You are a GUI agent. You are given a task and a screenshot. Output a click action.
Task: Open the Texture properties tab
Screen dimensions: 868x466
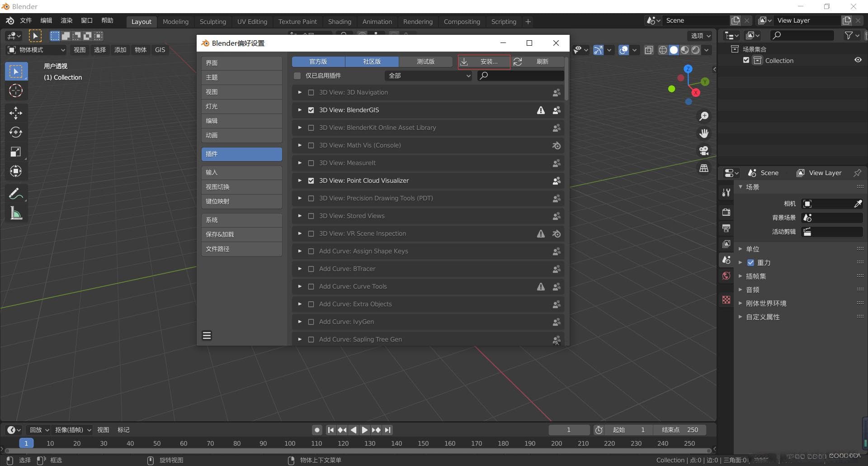point(726,300)
